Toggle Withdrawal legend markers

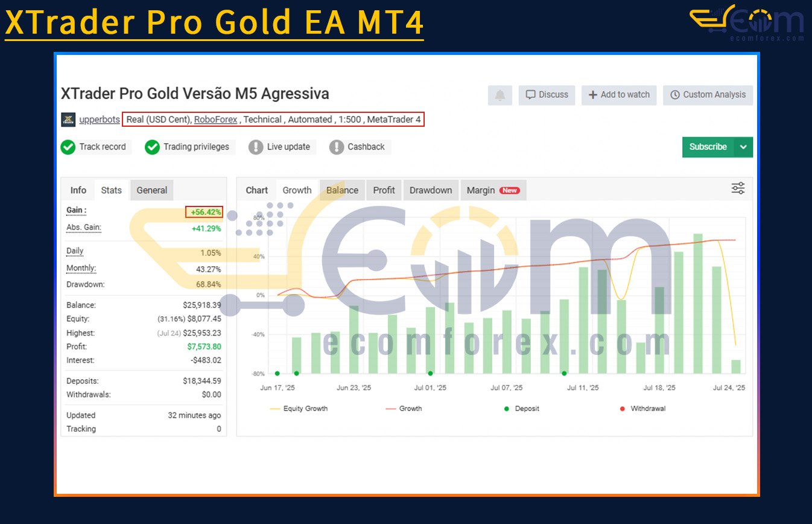[642, 409]
